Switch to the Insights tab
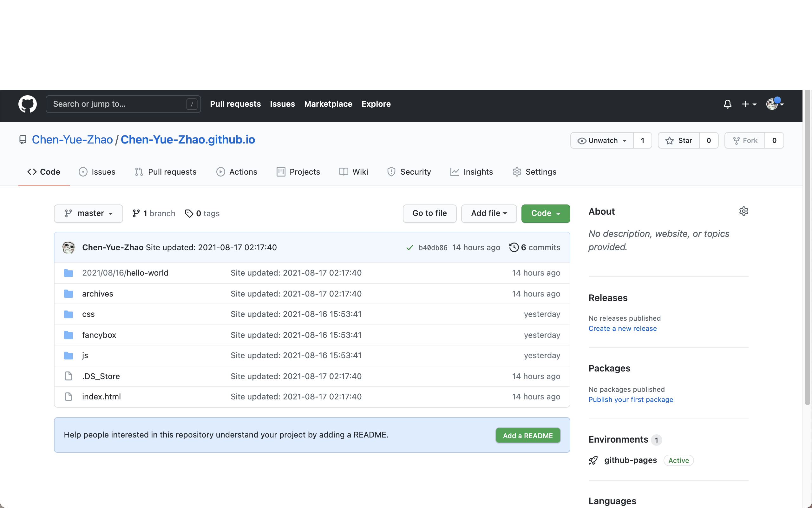 click(x=471, y=172)
